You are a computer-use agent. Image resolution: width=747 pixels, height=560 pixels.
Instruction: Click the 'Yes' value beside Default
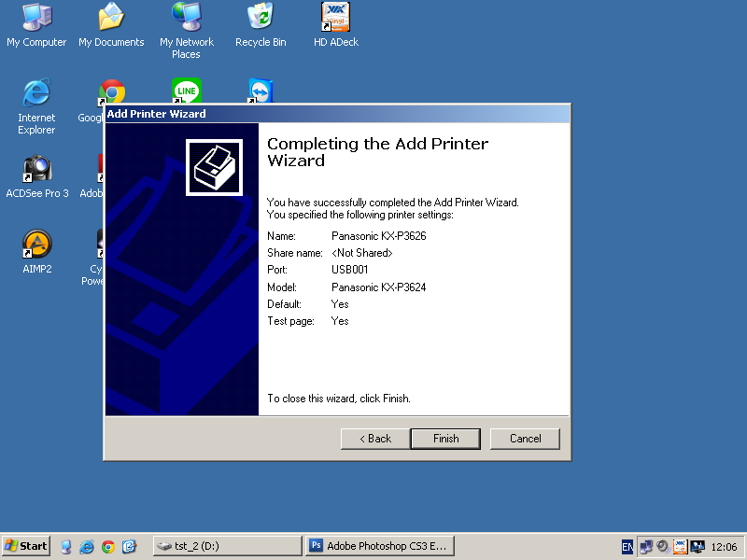coord(340,304)
